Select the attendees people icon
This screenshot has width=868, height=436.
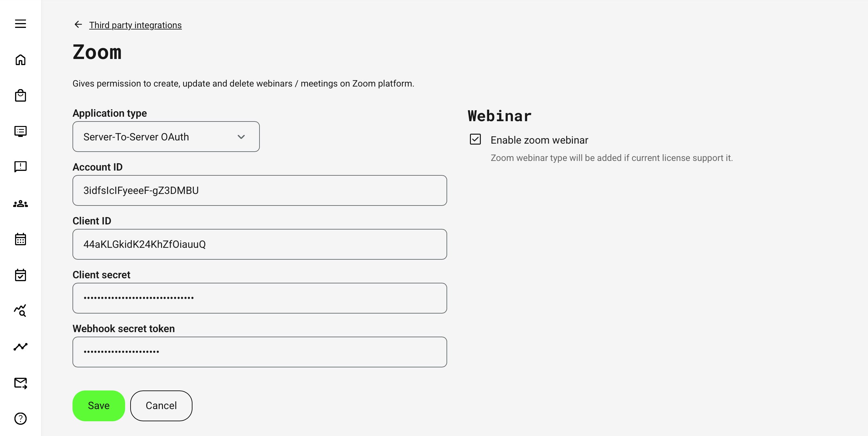20,203
